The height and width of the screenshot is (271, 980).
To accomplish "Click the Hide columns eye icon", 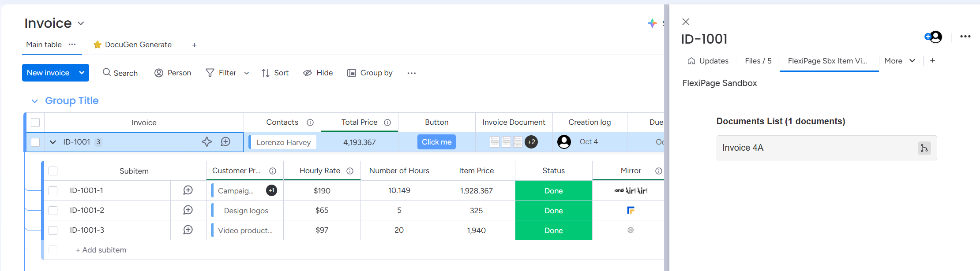I will [x=308, y=73].
